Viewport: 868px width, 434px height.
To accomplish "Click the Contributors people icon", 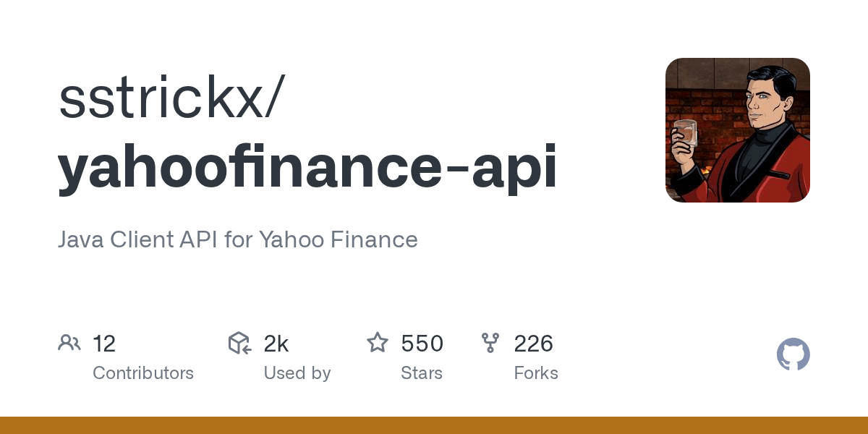I will pos(69,343).
